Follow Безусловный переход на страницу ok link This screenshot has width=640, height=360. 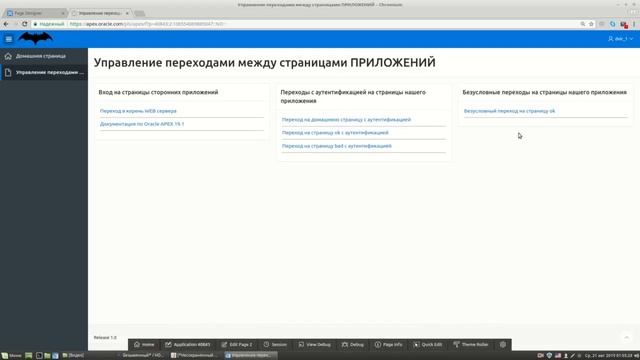pyautogui.click(x=509, y=111)
